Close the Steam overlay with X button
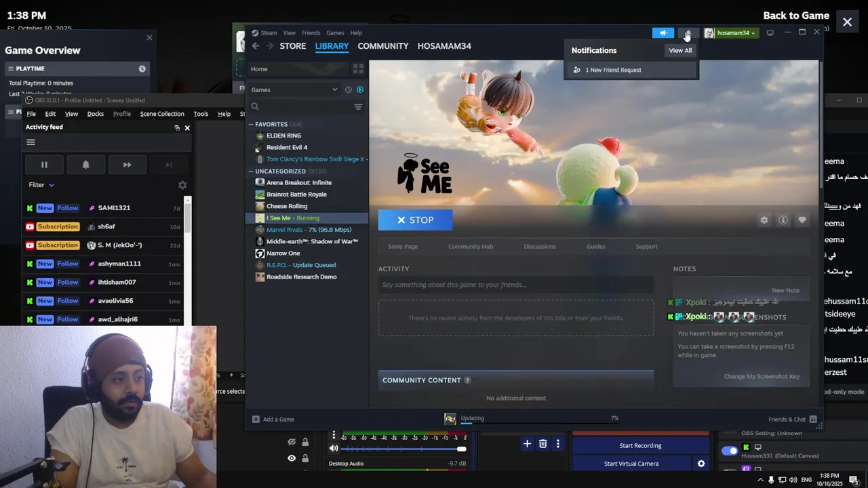The height and width of the screenshot is (488, 868). (847, 22)
